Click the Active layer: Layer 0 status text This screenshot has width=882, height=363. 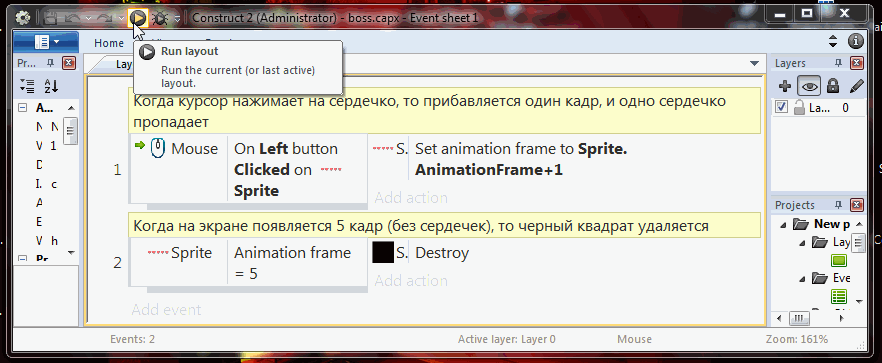[507, 339]
